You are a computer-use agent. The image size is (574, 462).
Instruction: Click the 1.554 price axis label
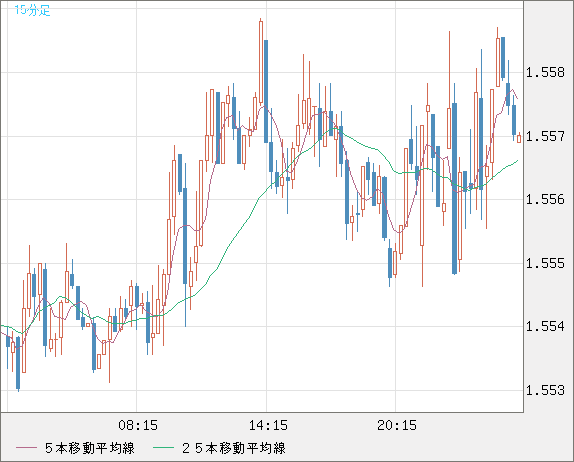pos(545,326)
